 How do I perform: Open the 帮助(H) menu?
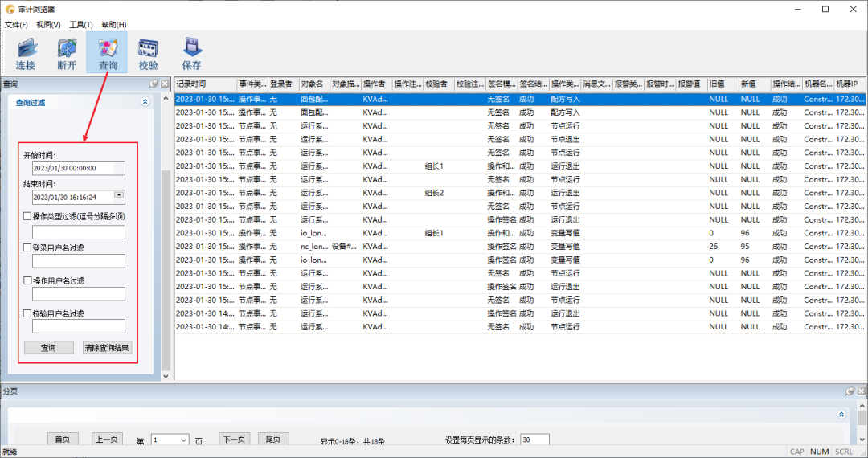coord(113,25)
